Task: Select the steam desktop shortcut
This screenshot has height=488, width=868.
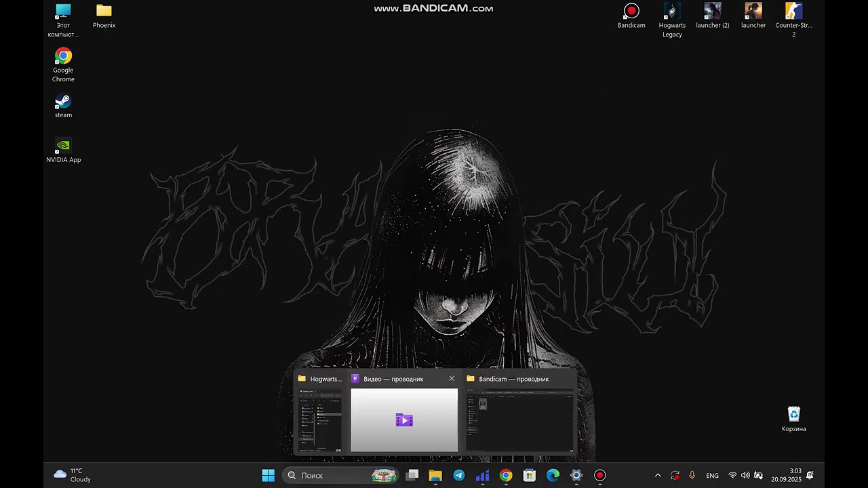Action: coord(63,106)
